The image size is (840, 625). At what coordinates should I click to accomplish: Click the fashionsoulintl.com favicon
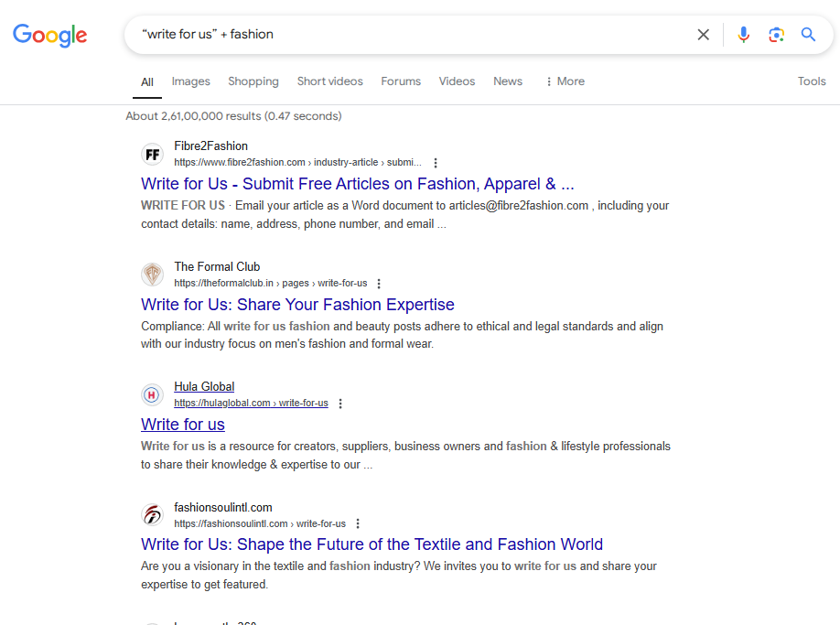[x=153, y=515]
